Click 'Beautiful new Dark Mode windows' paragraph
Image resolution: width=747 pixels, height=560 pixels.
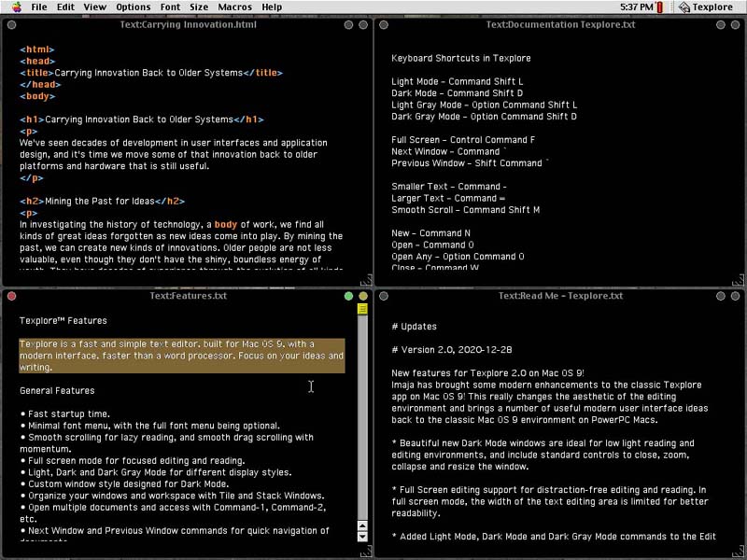[543, 455]
